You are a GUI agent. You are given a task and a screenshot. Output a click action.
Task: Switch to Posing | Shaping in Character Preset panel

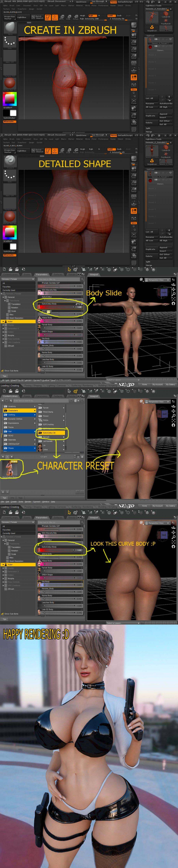pos(33,385)
